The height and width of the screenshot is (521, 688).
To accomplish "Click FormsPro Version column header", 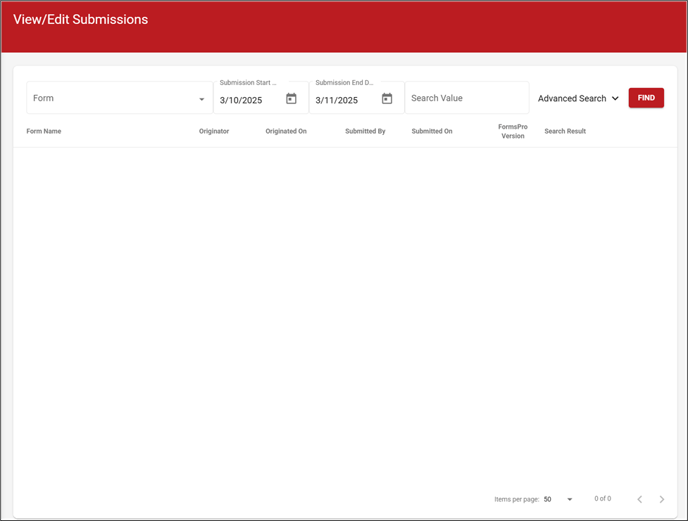I will tap(512, 131).
